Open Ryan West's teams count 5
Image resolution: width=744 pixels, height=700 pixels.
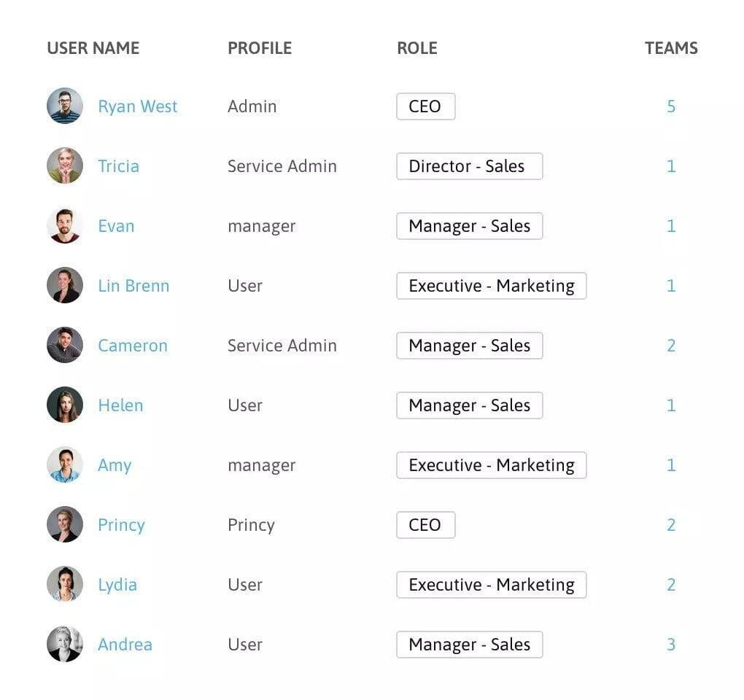pos(671,106)
